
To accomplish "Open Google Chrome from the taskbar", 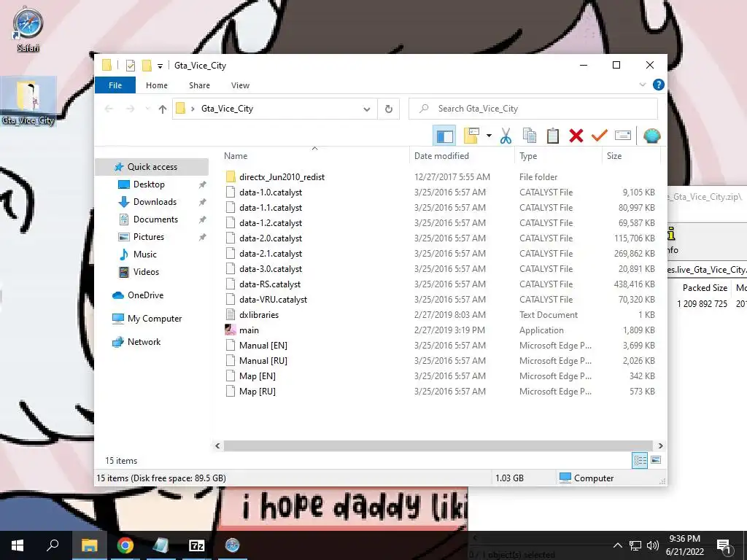I will [125, 545].
